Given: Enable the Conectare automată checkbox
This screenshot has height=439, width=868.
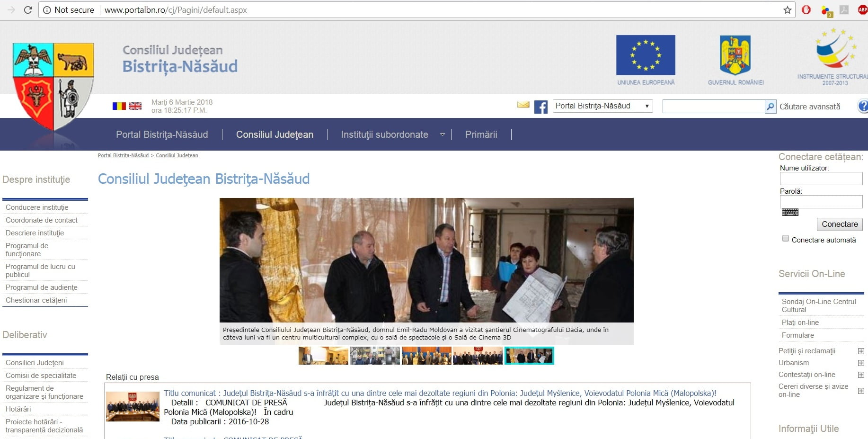Looking at the screenshot, I should (x=786, y=239).
